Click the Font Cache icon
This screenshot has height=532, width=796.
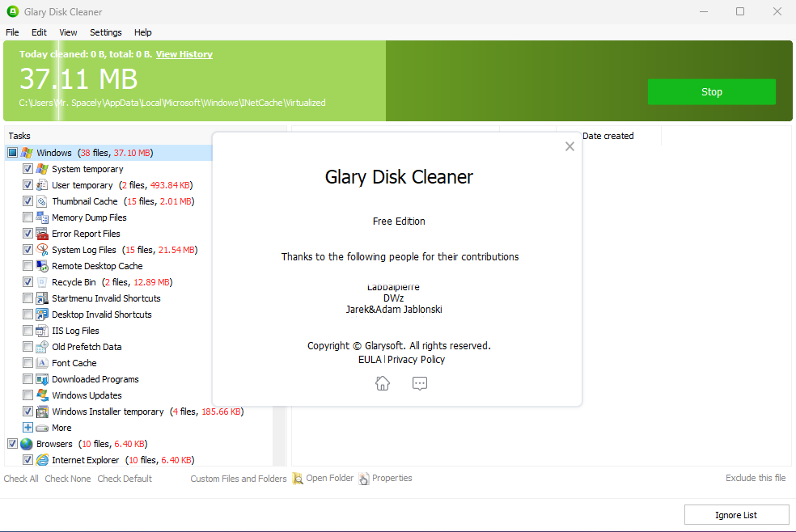42,363
